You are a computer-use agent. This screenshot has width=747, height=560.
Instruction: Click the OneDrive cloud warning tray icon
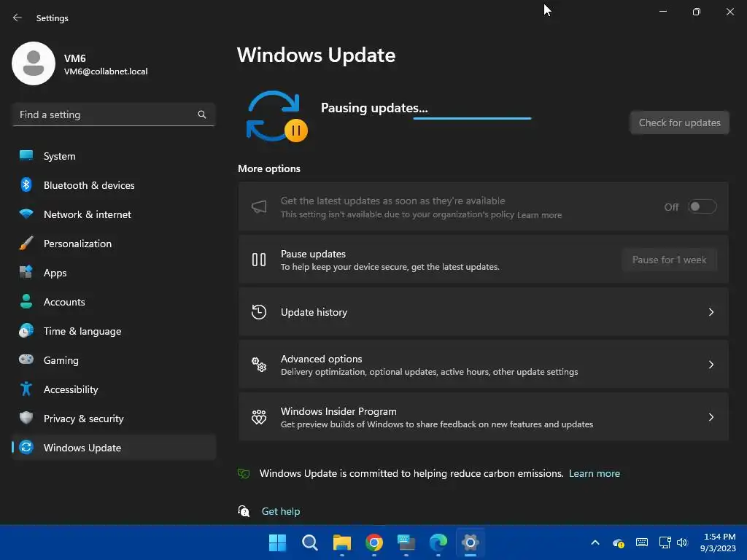click(x=619, y=542)
